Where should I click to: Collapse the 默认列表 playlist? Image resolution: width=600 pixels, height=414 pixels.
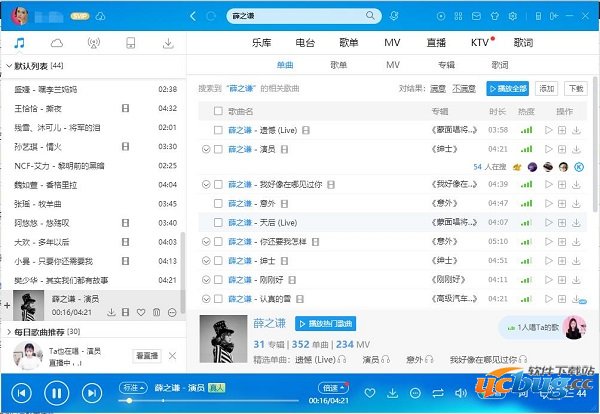(9, 66)
